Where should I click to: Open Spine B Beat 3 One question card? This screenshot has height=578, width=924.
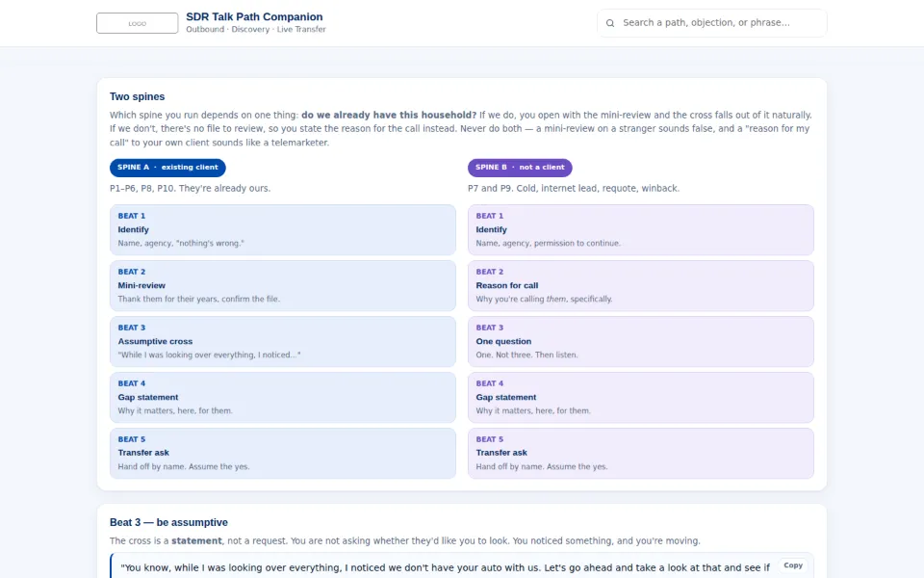click(641, 341)
